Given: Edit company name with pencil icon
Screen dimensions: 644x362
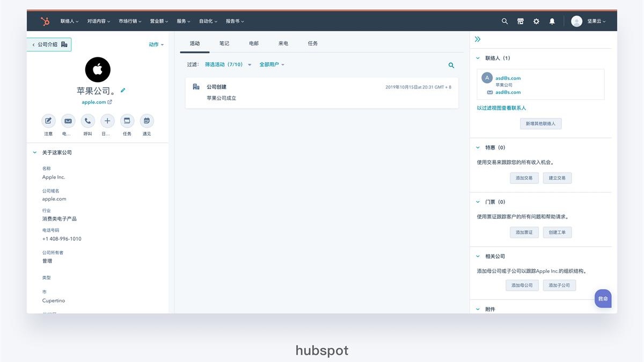Looking at the screenshot, I should click(123, 91).
